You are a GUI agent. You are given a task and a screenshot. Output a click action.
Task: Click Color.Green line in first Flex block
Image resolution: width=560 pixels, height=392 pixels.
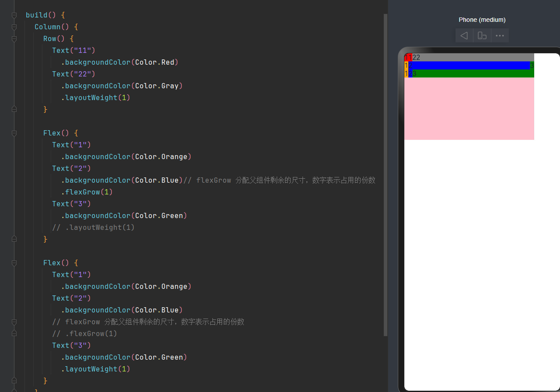(124, 216)
